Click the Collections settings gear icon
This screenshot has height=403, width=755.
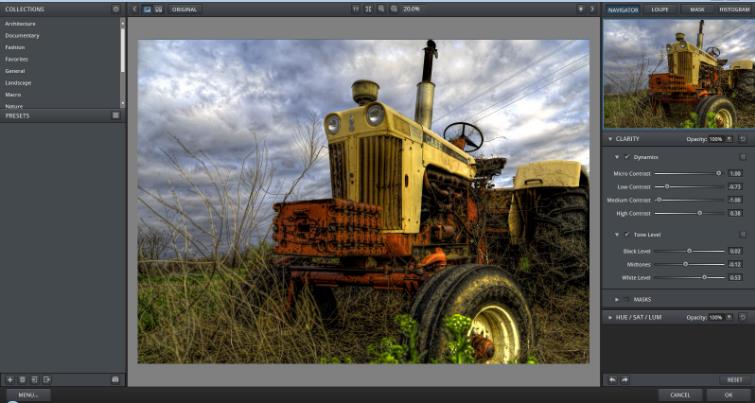[x=116, y=9]
